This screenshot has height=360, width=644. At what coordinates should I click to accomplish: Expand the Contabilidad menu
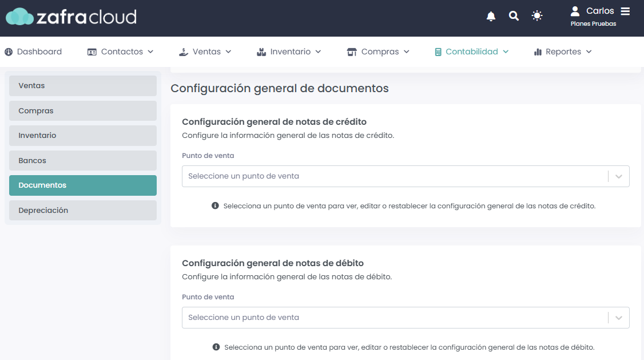click(472, 52)
